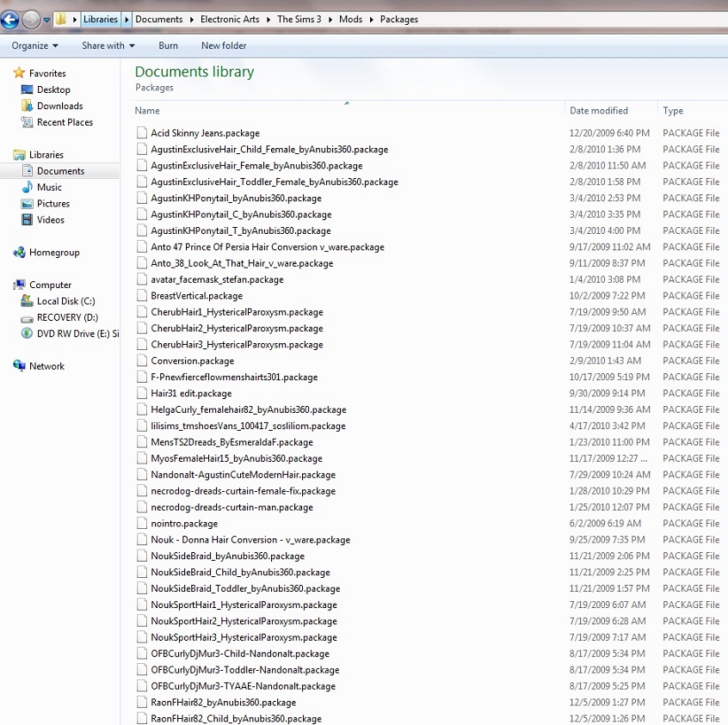Click the Burn toolbar command
The height and width of the screenshot is (725, 728).
coord(168,46)
